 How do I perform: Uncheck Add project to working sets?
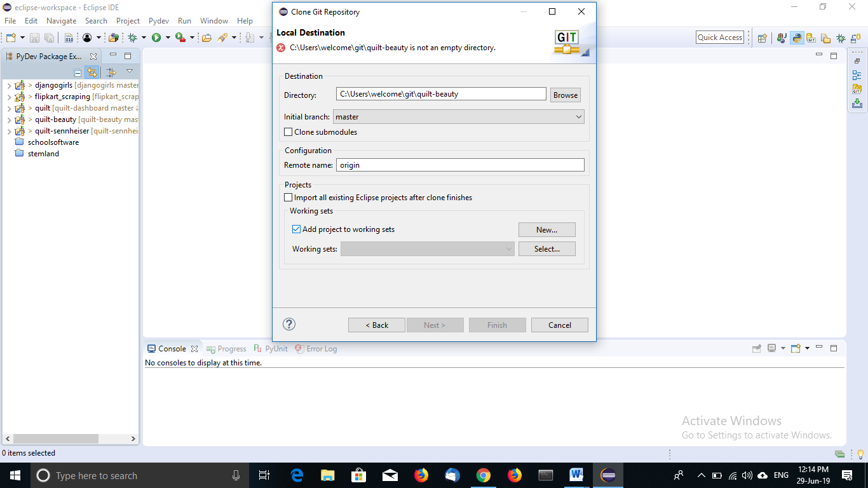click(295, 229)
